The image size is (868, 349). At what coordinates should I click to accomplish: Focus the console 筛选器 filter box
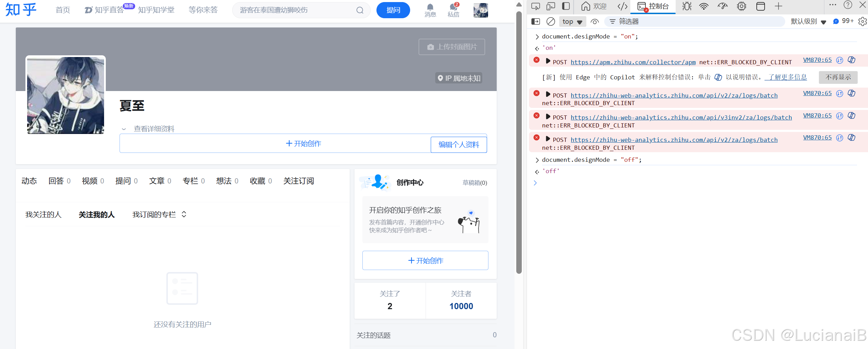(695, 22)
